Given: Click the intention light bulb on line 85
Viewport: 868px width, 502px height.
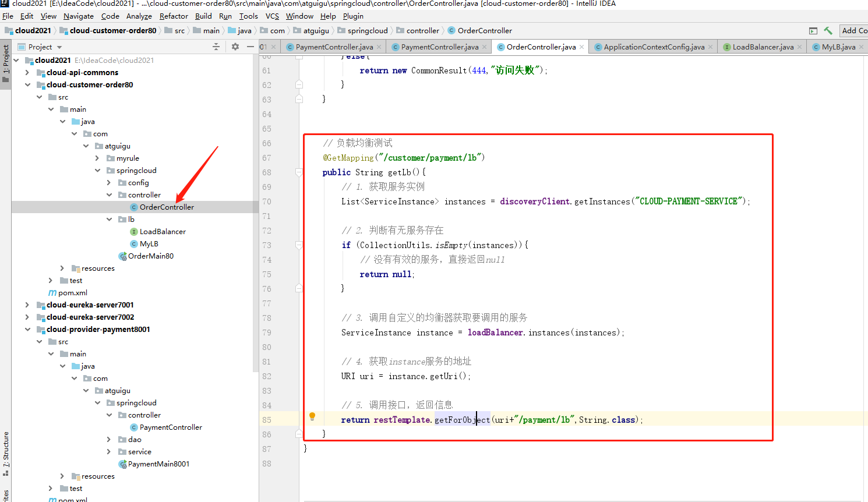Looking at the screenshot, I should point(312,416).
